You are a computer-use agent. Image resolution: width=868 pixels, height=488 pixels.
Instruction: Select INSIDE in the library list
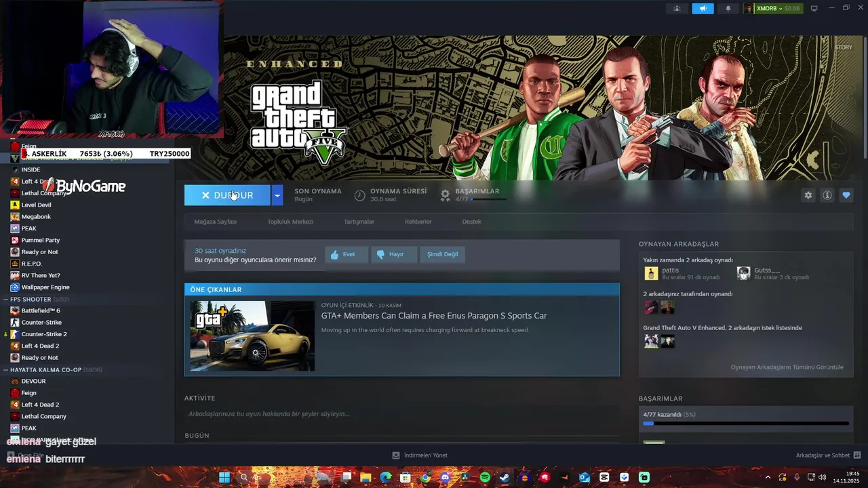[x=31, y=169]
